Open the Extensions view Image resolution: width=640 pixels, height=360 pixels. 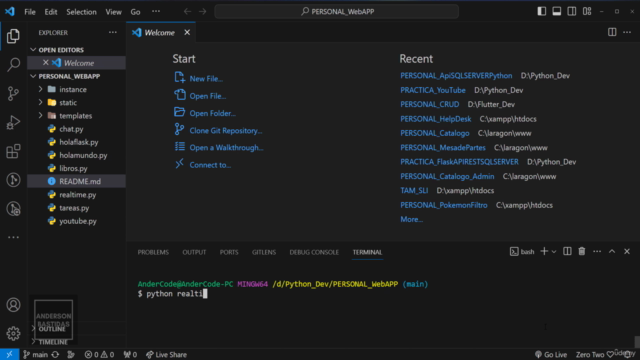[13, 151]
